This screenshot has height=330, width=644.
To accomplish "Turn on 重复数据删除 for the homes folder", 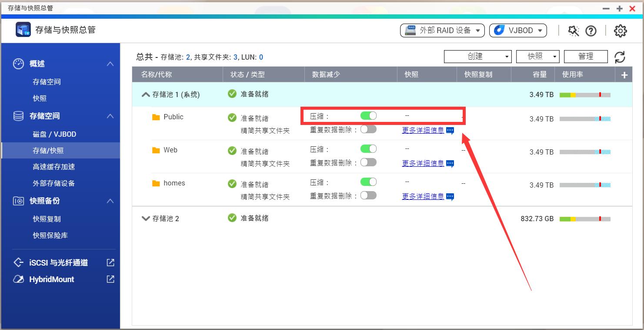I will coord(368,195).
